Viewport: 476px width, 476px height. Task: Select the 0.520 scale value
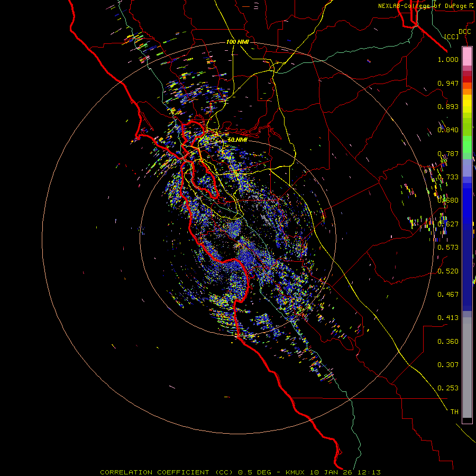[x=448, y=271]
